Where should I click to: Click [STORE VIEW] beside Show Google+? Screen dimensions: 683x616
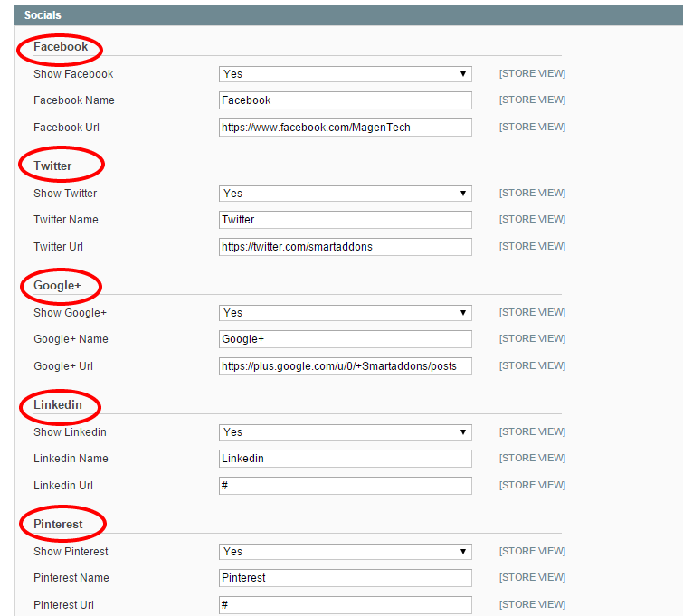pyautogui.click(x=532, y=312)
